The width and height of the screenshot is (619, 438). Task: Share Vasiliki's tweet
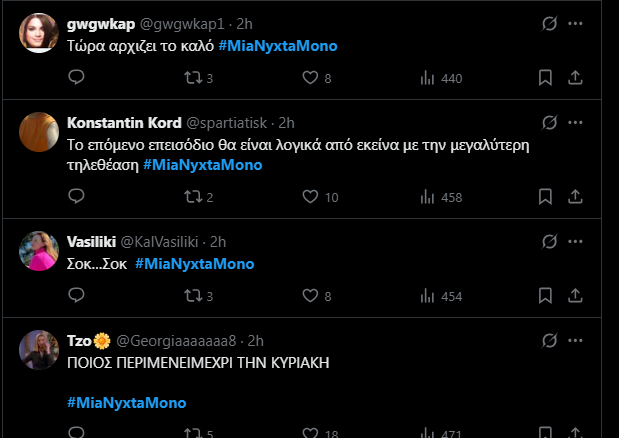576,296
